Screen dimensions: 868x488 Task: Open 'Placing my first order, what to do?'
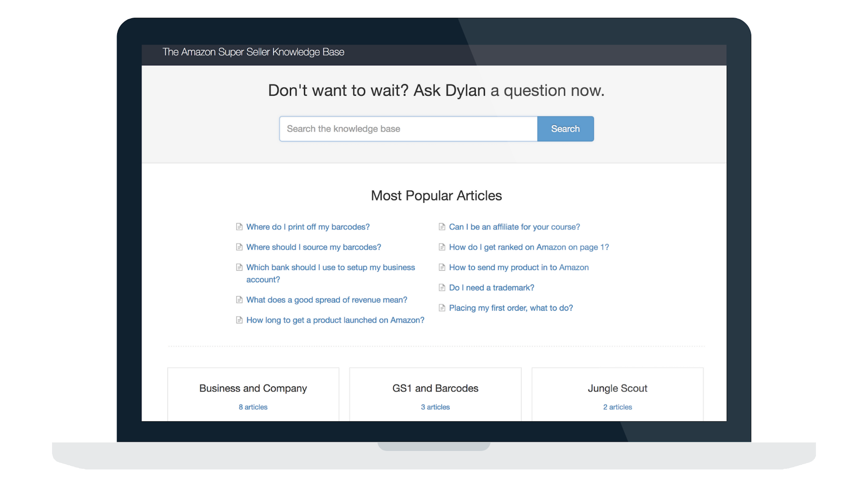(511, 307)
